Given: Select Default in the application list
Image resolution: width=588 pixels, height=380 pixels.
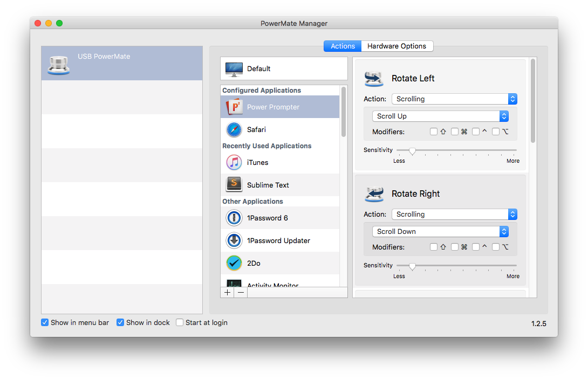Looking at the screenshot, I should coord(284,68).
